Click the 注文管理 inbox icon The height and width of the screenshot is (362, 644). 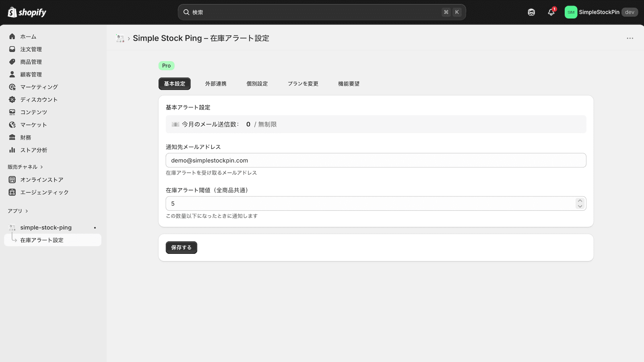pos(12,49)
